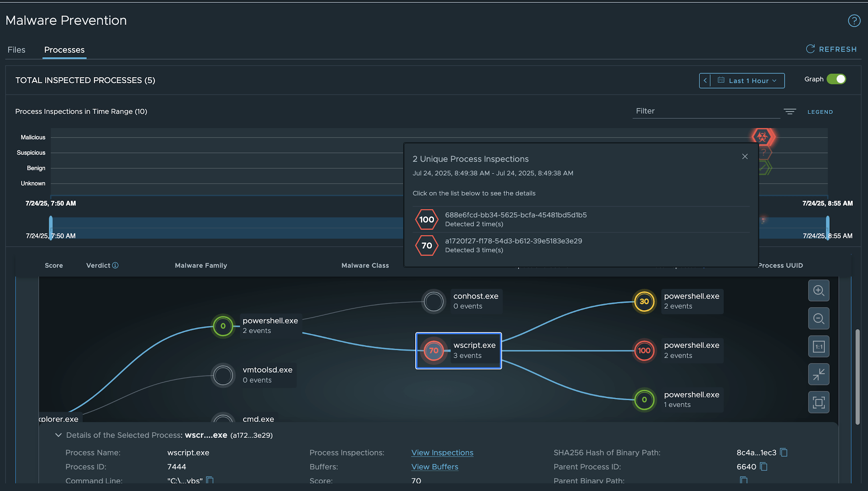The width and height of the screenshot is (868, 491).
Task: Collapse the Details of the Selected Process section
Action: click(58, 435)
